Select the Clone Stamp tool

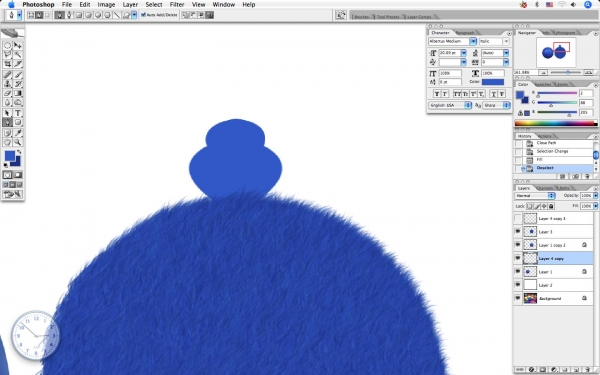(7, 84)
